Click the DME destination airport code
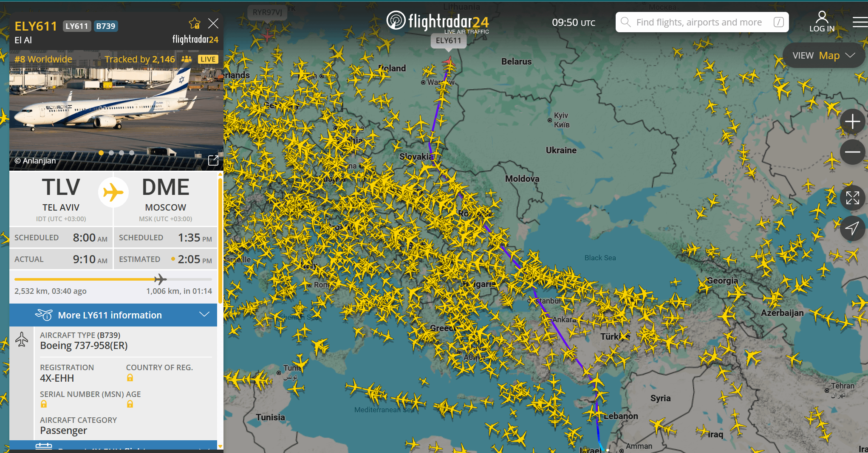This screenshot has height=453, width=868. coord(166,187)
